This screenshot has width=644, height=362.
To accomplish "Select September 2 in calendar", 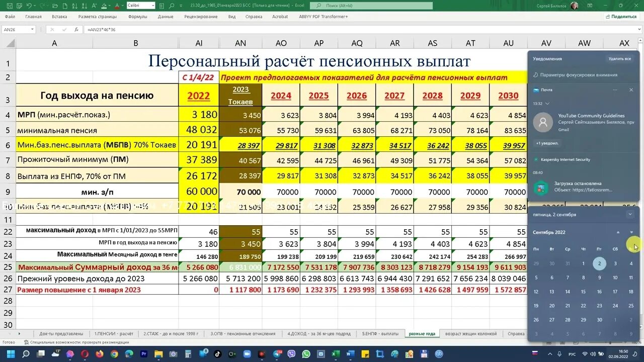I will pos(599,263).
